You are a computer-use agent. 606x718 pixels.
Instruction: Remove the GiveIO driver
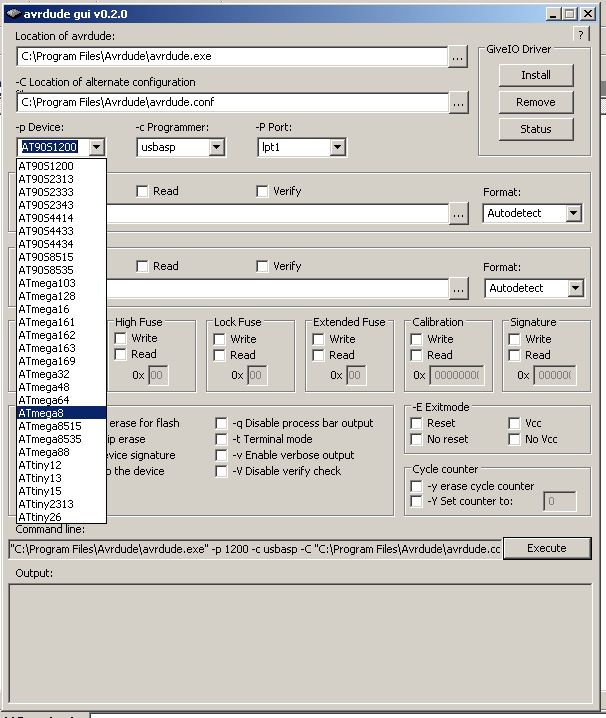point(536,102)
